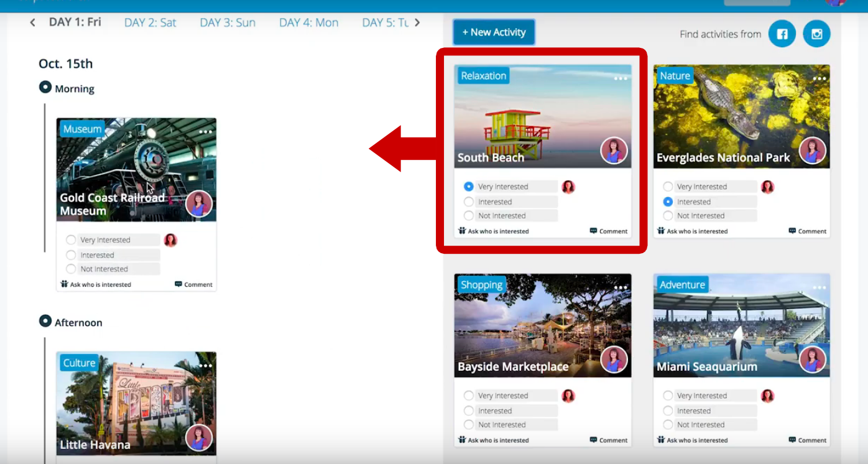868x464 pixels.
Task: Click voter avatar beside South Beach interest options
Action: click(x=568, y=187)
